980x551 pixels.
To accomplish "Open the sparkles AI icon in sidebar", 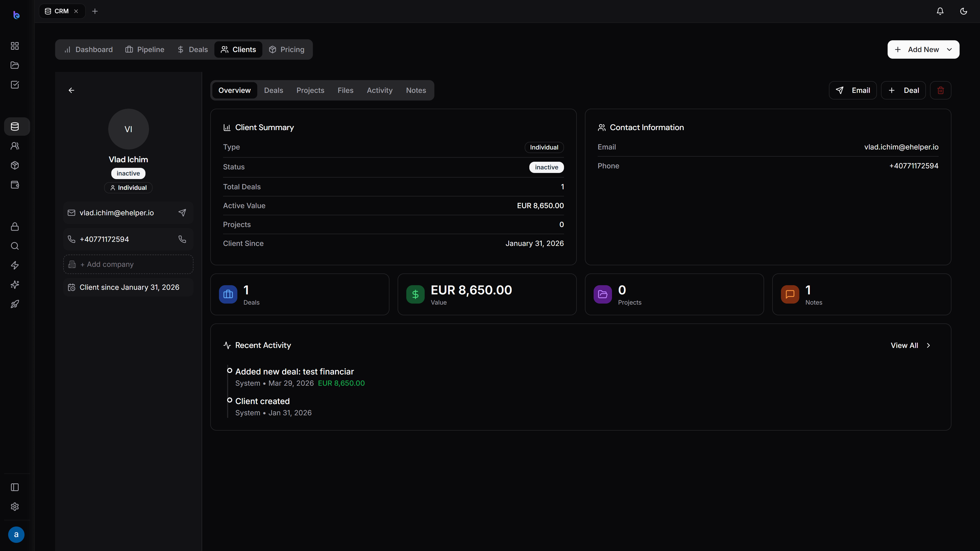I will click(15, 285).
